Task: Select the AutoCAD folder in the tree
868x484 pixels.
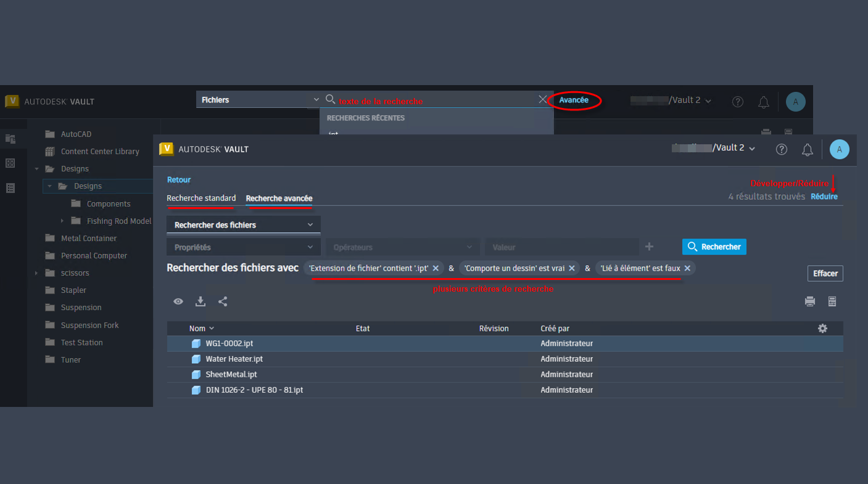Action: pyautogui.click(x=76, y=134)
